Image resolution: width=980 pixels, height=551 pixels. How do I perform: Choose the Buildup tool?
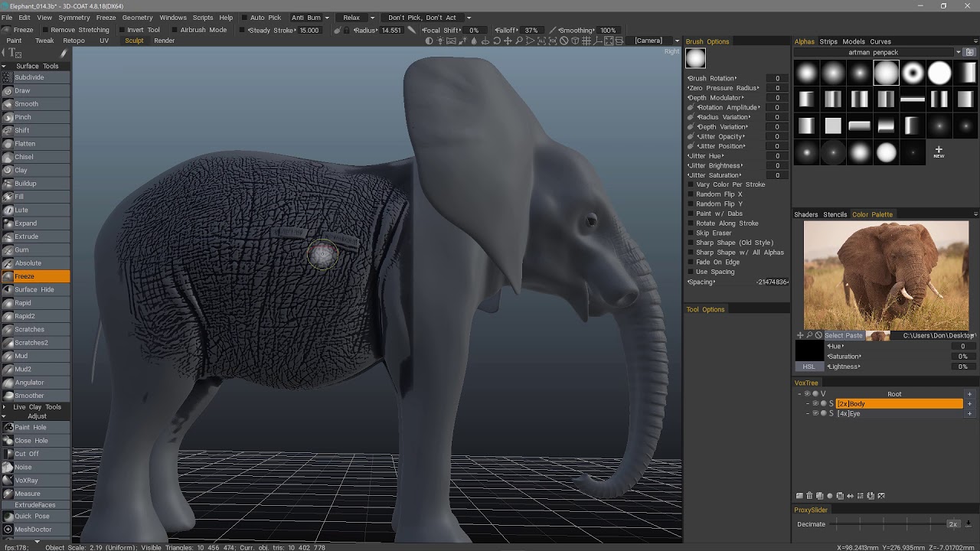[x=35, y=184]
